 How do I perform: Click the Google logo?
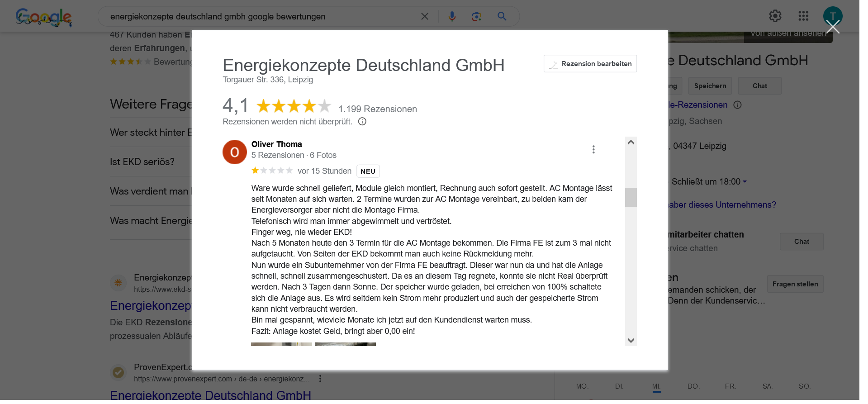[x=43, y=17]
